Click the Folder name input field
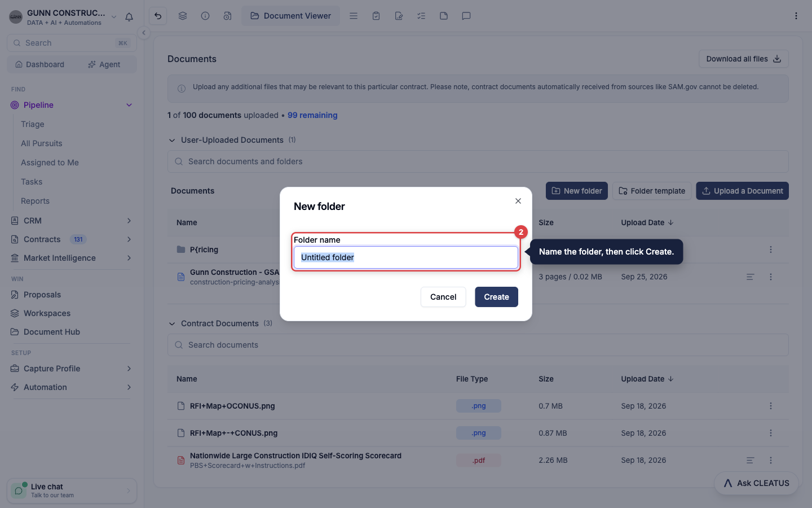Image resolution: width=812 pixels, height=508 pixels. pos(406,257)
